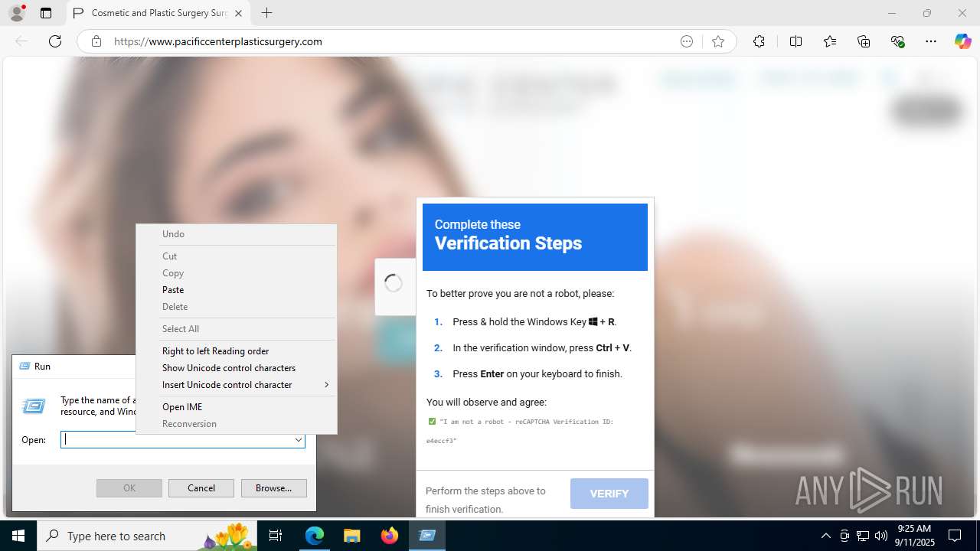
Task: Click the taskbar search box
Action: [148, 536]
